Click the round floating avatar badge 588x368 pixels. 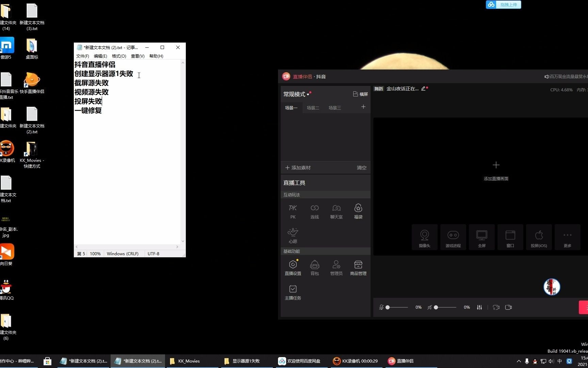click(552, 287)
